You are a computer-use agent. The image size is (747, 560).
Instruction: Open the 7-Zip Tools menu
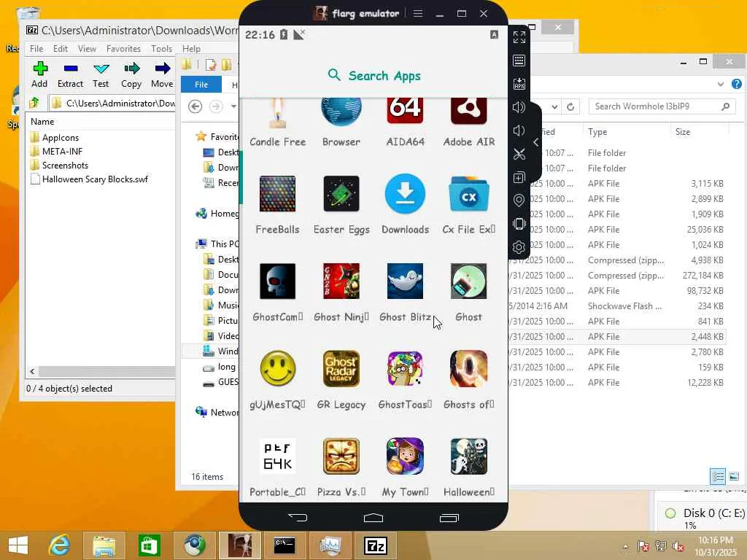click(161, 49)
